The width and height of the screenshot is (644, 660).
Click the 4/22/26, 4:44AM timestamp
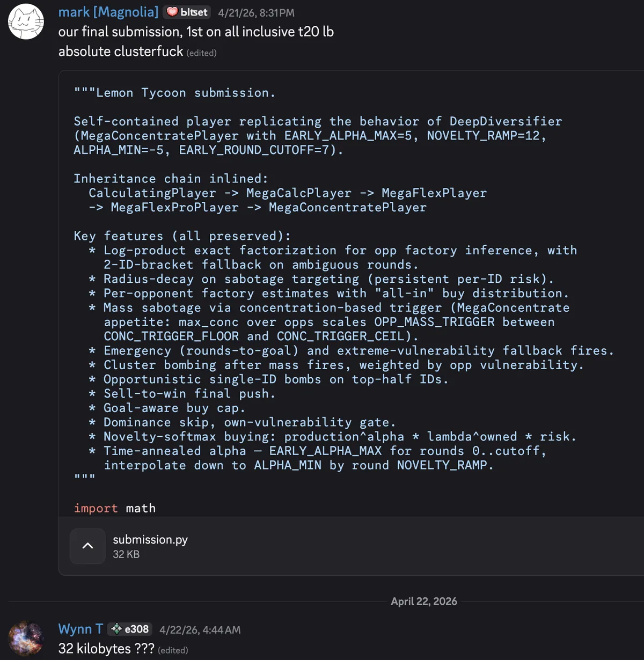coord(199,630)
